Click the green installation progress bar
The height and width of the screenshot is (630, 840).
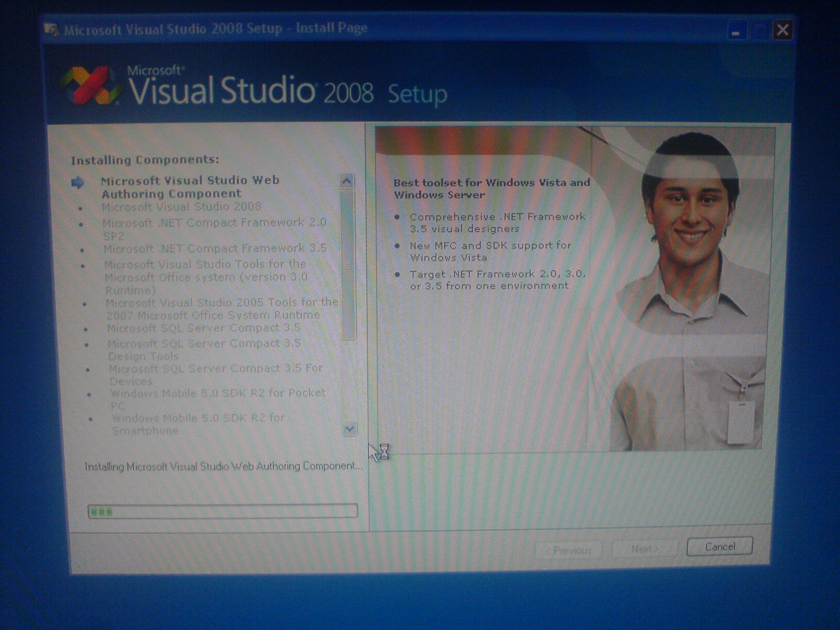tap(222, 511)
